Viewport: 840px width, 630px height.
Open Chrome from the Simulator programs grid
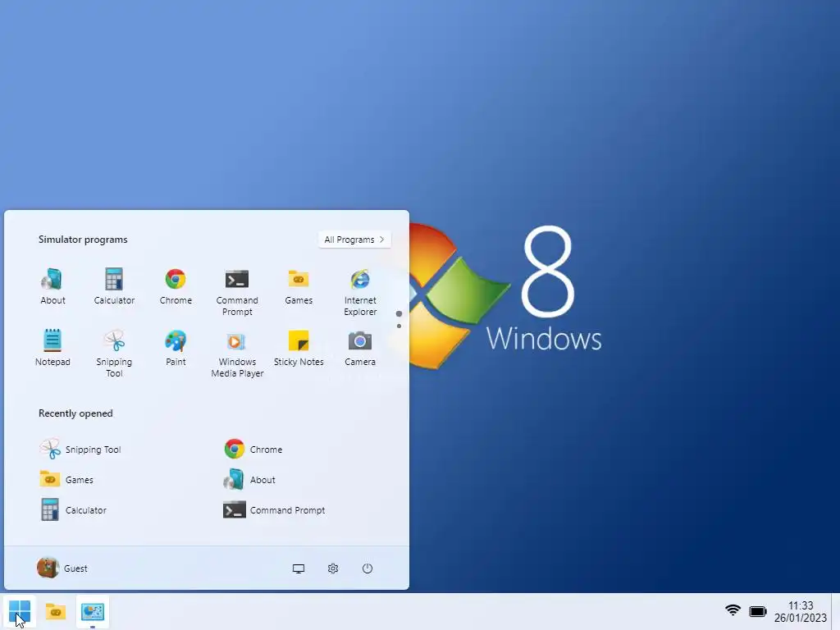(176, 287)
